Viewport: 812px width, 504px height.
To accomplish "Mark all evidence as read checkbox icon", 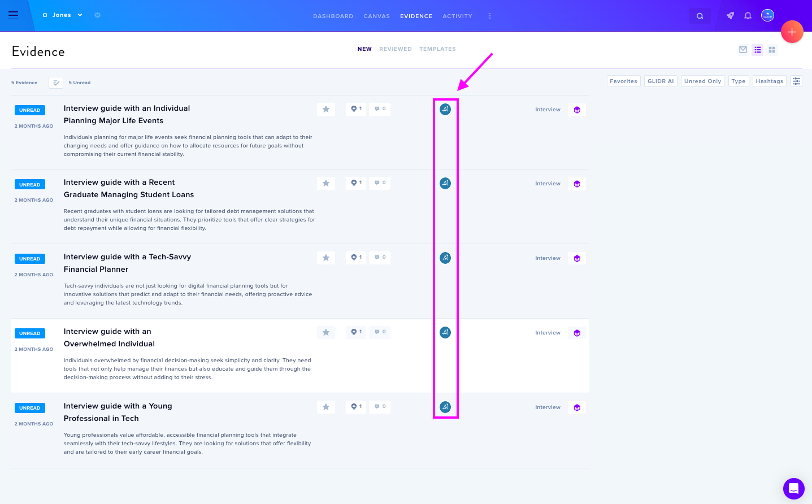I will [56, 82].
